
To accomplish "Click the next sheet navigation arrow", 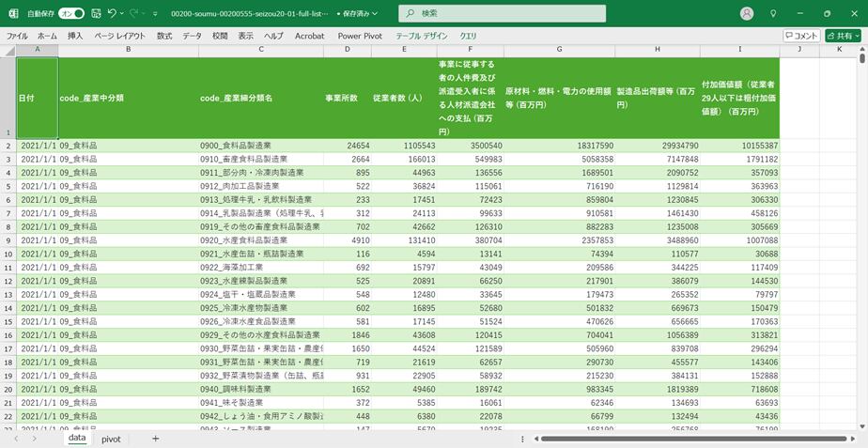I will (x=35, y=439).
